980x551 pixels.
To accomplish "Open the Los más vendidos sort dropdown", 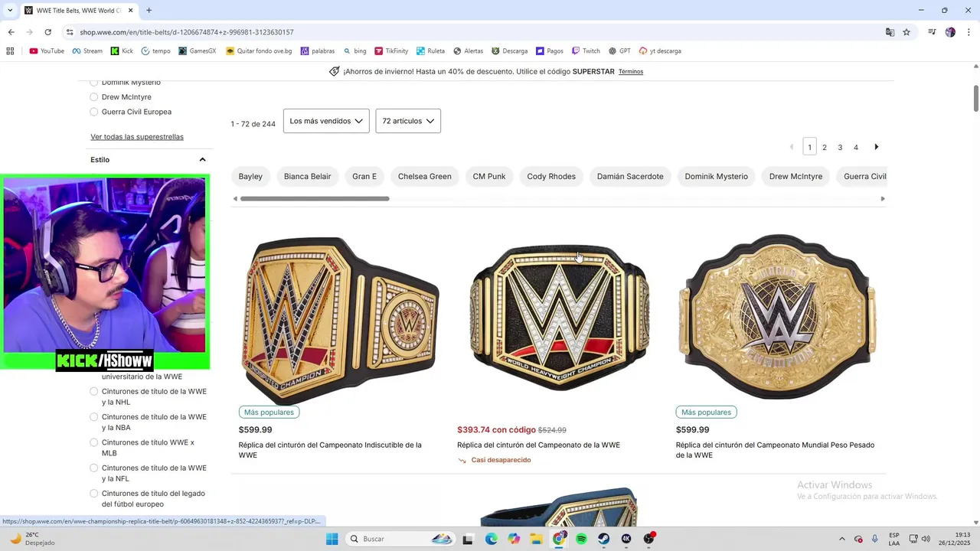I will tap(326, 121).
